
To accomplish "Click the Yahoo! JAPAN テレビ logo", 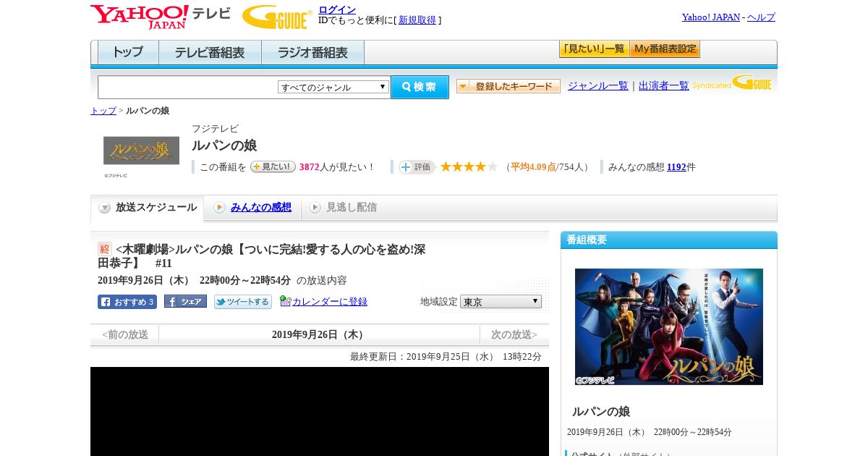I will pos(161,17).
